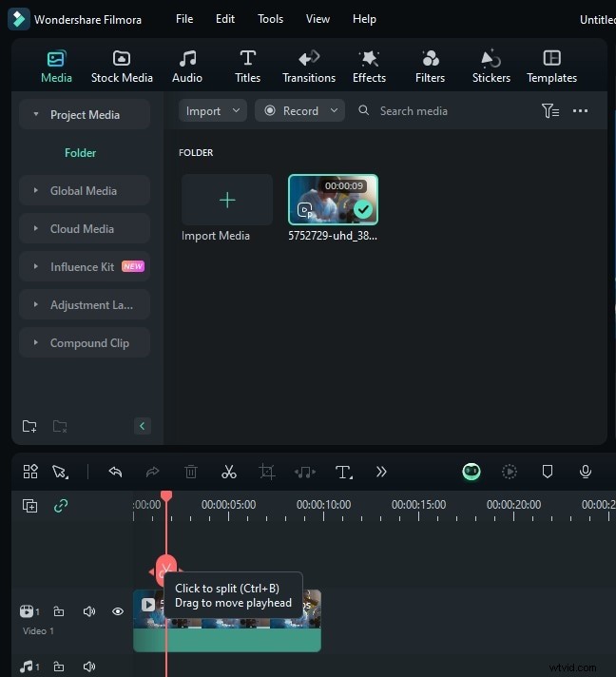The width and height of the screenshot is (616, 677).
Task: Open the Edit menu
Action: click(225, 19)
